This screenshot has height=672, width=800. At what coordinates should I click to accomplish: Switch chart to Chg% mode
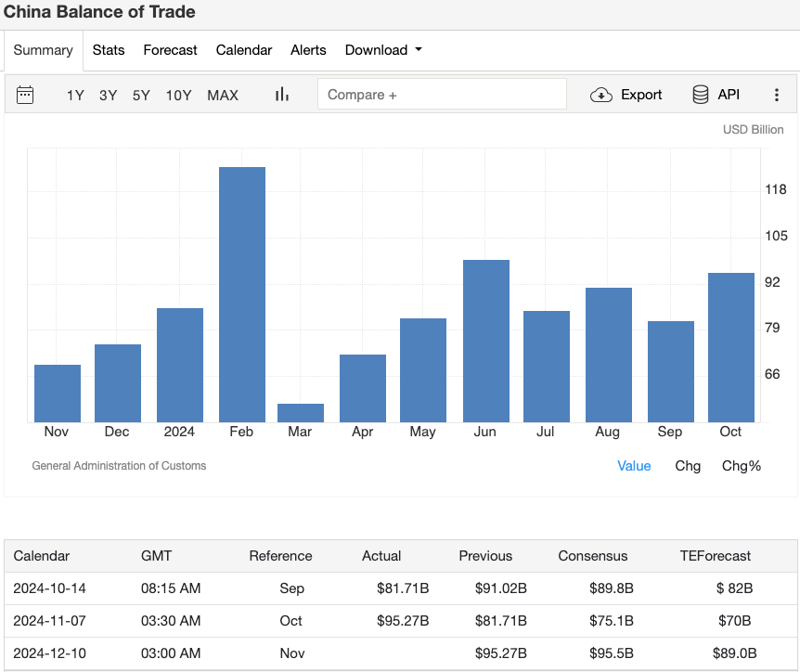point(742,465)
